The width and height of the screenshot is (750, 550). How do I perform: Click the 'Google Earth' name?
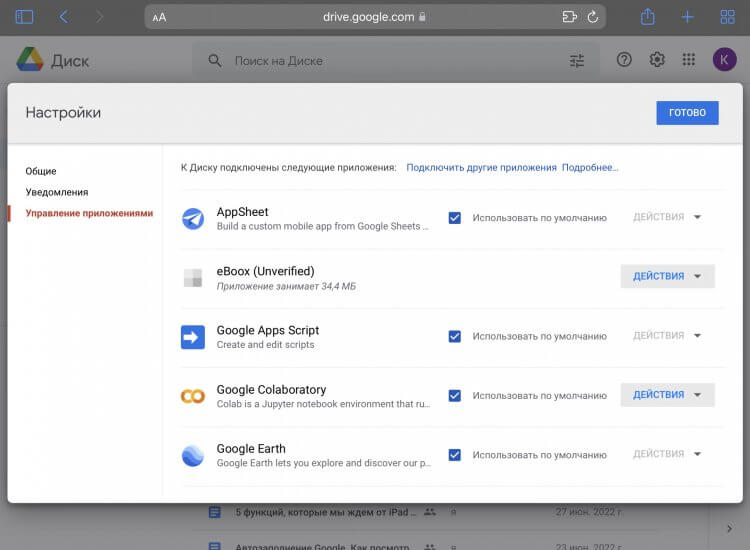(x=251, y=449)
